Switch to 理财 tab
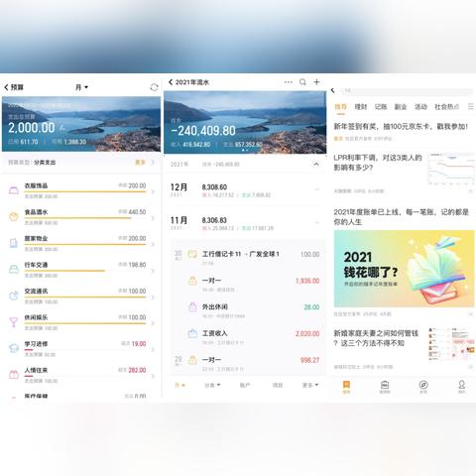The image size is (476, 476). (361, 107)
